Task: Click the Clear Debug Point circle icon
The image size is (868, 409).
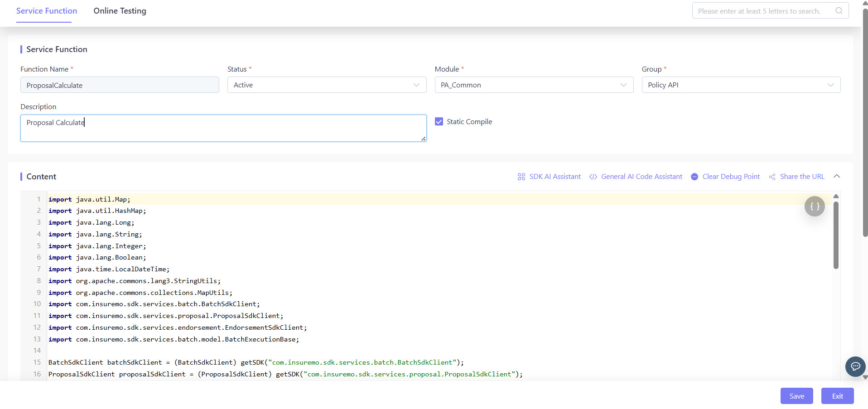Action: (694, 177)
